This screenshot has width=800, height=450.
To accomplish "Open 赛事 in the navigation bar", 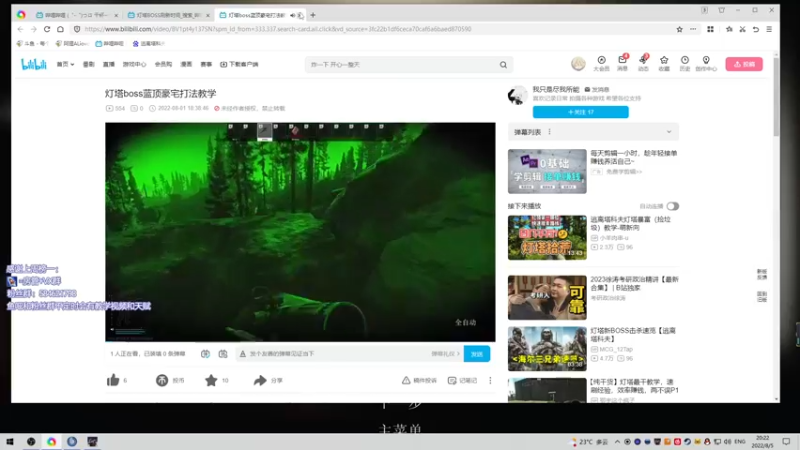I will (x=206, y=64).
